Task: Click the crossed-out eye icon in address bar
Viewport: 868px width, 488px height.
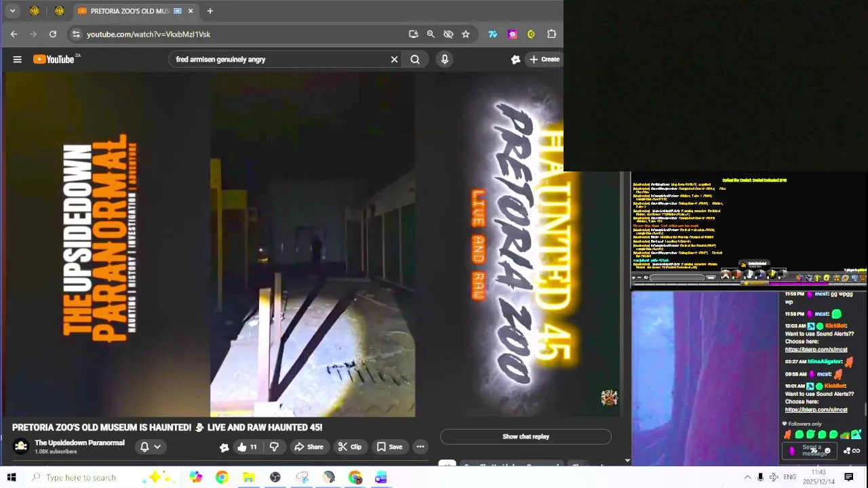Action: pyautogui.click(x=448, y=34)
